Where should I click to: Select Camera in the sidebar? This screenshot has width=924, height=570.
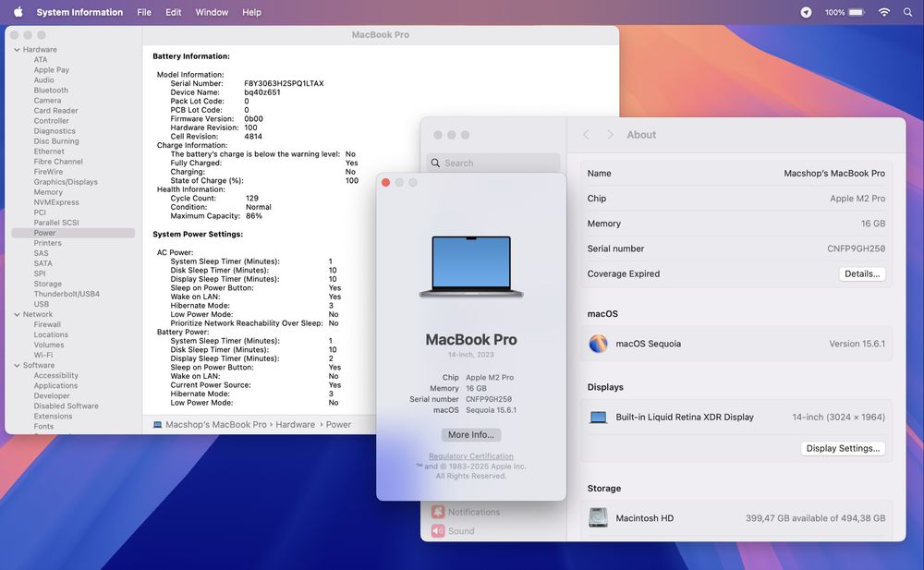click(47, 100)
